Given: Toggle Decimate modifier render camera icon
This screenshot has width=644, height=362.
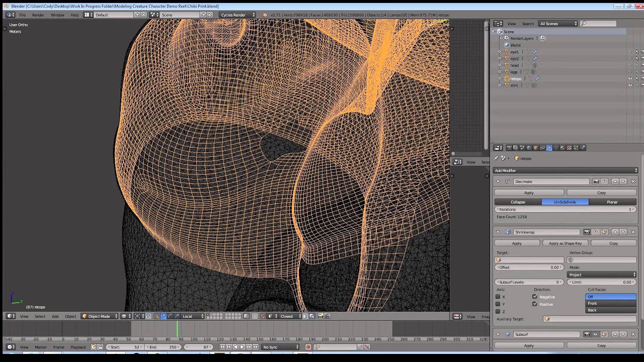Looking at the screenshot, I should point(596,182).
